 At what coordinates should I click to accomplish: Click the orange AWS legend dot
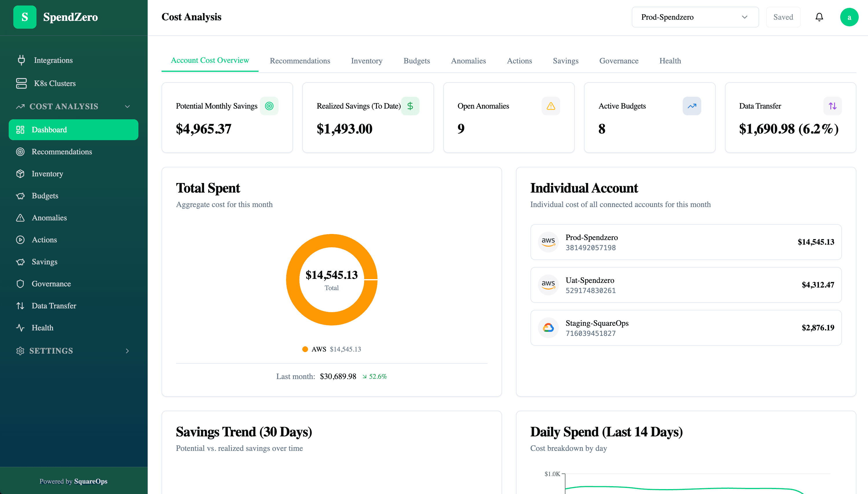point(305,349)
